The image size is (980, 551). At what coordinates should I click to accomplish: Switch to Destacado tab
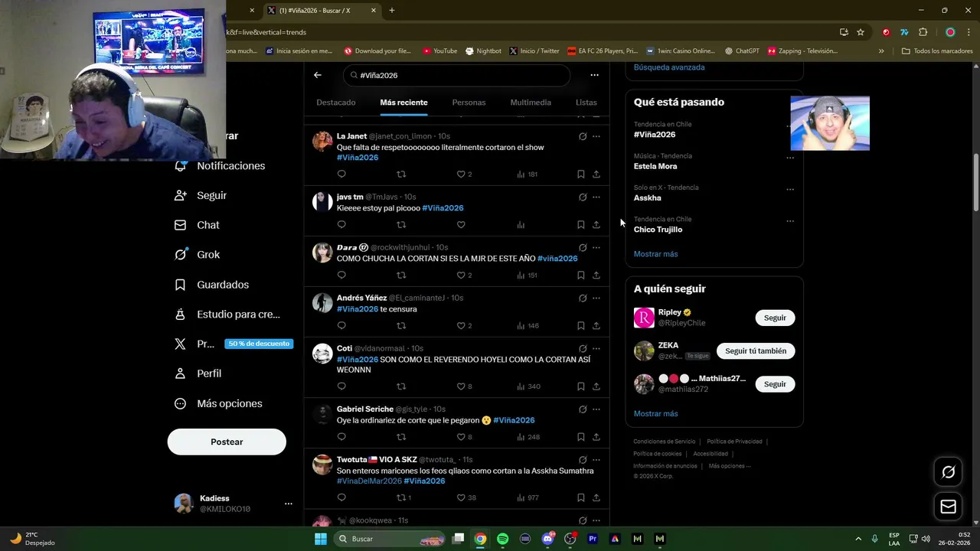[336, 103]
